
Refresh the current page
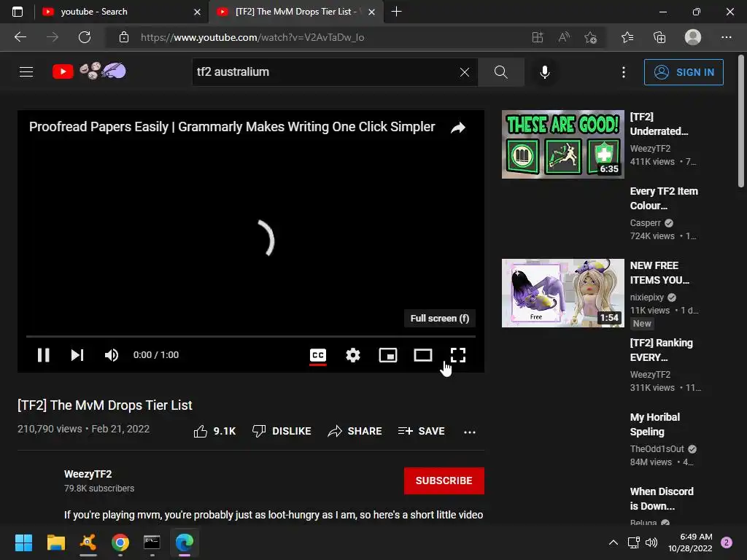(85, 37)
